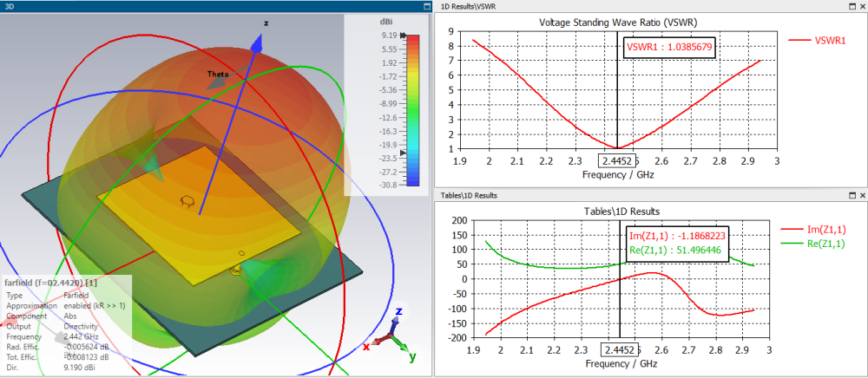Click the Abs component value
Image resolution: width=868 pixels, height=378 pixels.
click(x=69, y=316)
